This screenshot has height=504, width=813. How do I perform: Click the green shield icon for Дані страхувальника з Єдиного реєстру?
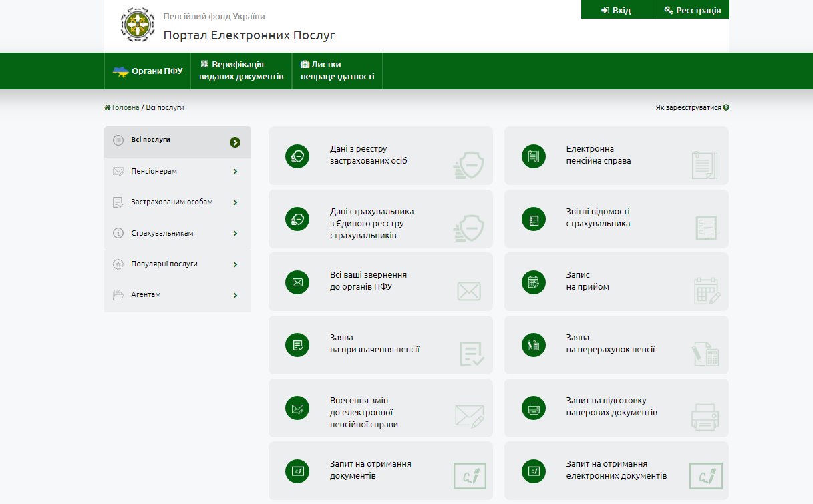(x=297, y=219)
